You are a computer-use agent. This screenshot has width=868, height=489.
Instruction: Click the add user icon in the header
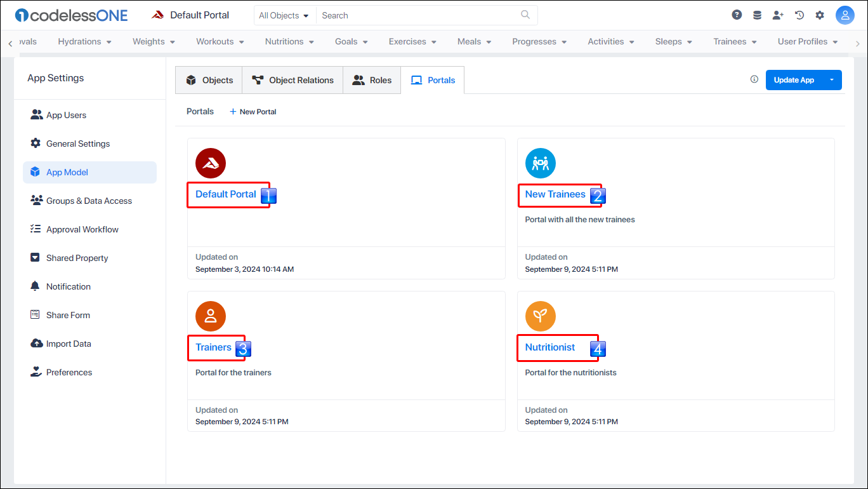point(778,14)
